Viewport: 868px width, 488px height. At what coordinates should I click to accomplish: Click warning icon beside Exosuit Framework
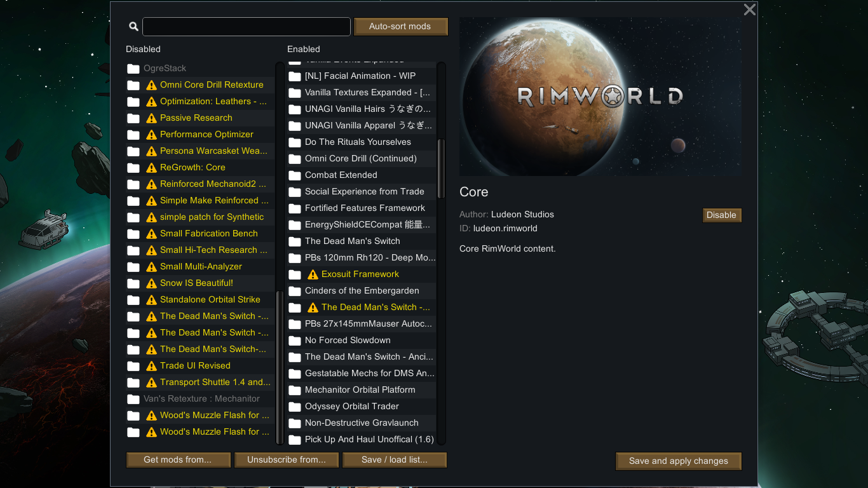coord(313,274)
